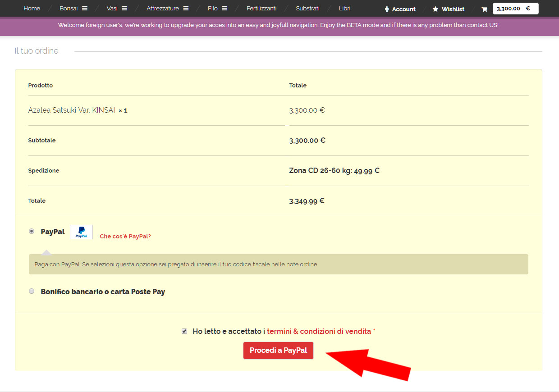The height and width of the screenshot is (392, 559).
Task: Expand the Attrezzature hamburger icon
Action: (x=186, y=9)
